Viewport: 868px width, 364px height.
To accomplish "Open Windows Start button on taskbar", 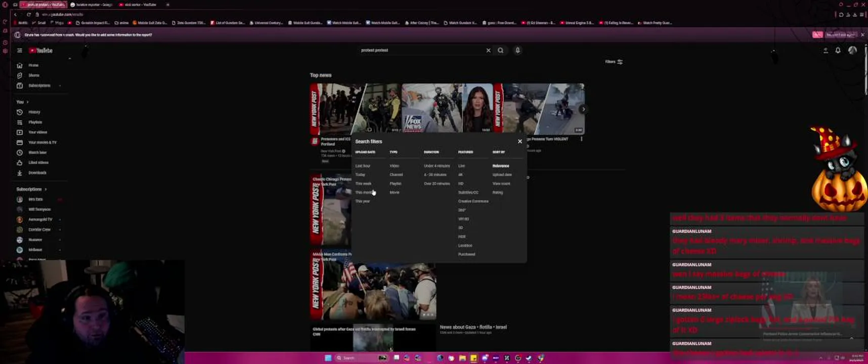I will pos(328,358).
